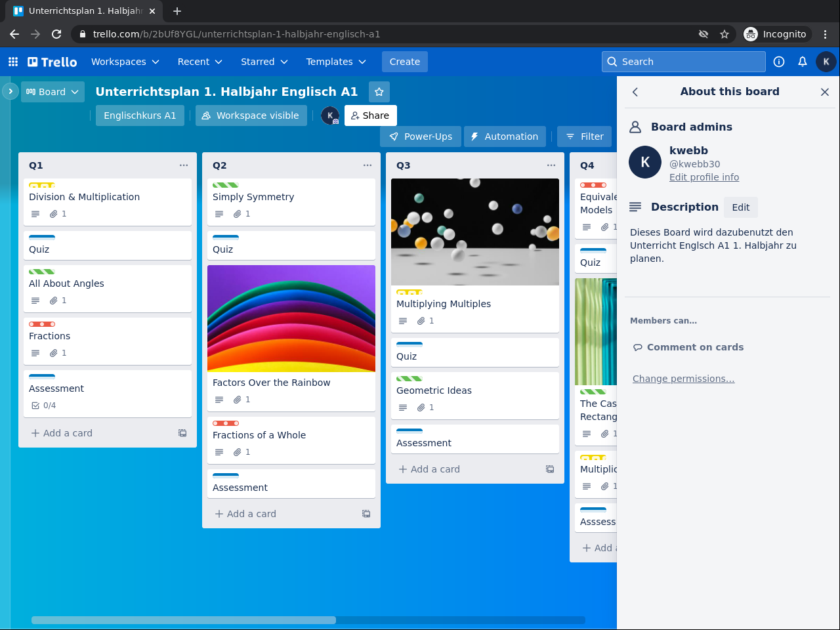Star this board
The image size is (840, 630).
pos(379,92)
